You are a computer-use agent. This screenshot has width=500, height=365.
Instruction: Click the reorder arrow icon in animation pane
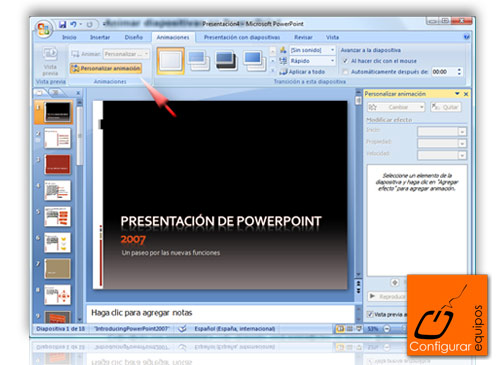tap(395, 283)
